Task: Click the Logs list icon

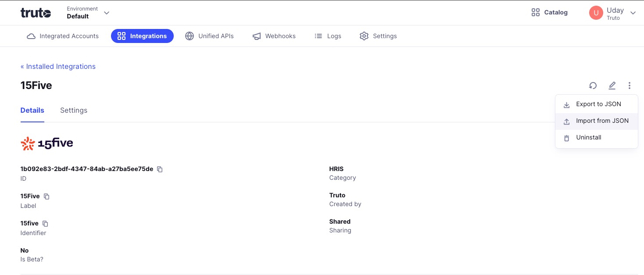Action: (318, 36)
